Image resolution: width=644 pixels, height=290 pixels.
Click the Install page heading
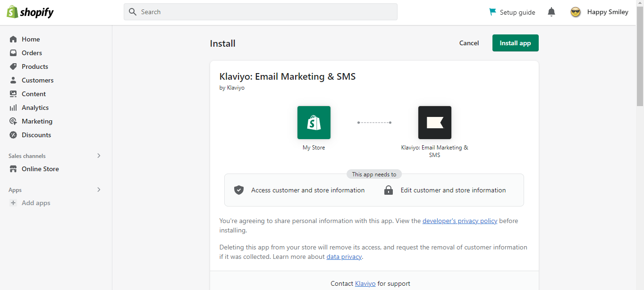tap(223, 43)
